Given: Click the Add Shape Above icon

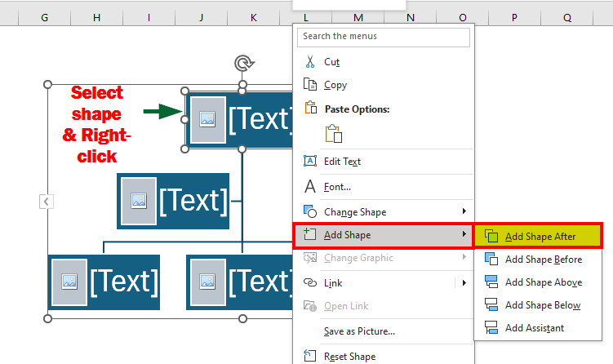Looking at the screenshot, I should (x=491, y=282).
